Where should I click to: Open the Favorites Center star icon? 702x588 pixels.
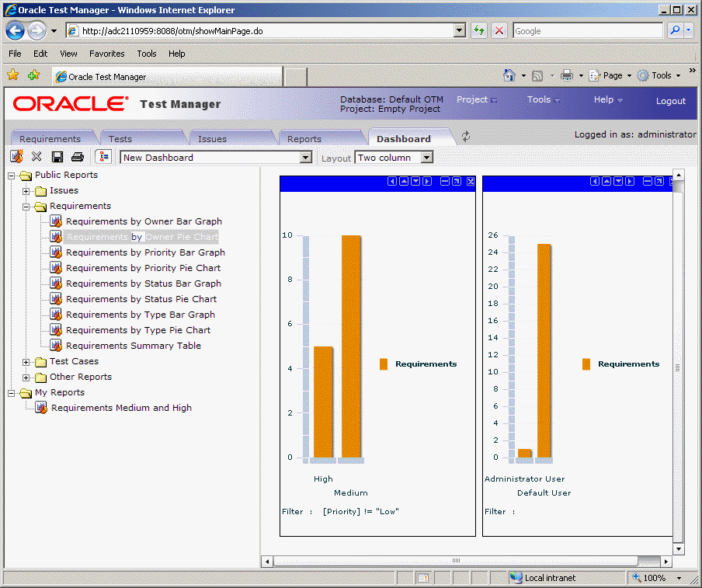[13, 75]
